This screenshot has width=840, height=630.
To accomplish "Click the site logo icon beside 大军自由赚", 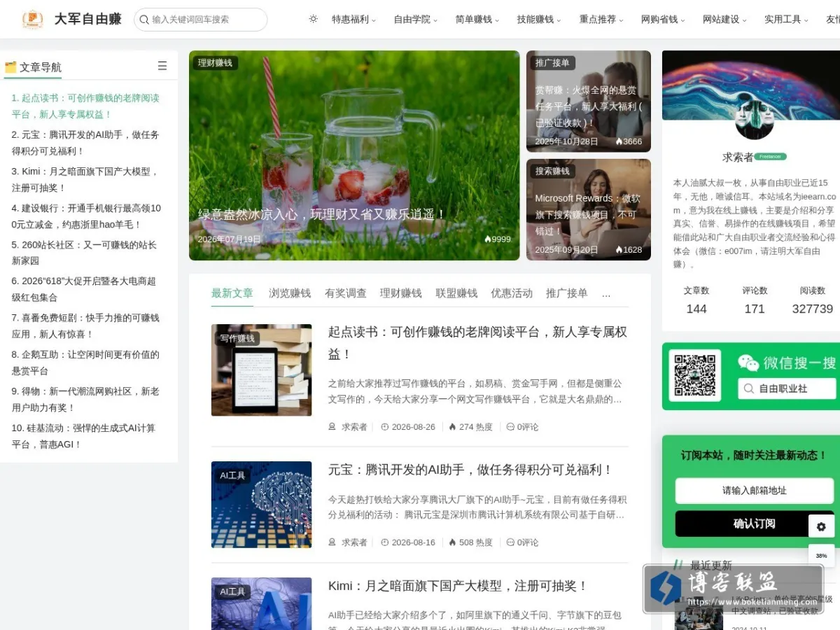I will (32, 19).
